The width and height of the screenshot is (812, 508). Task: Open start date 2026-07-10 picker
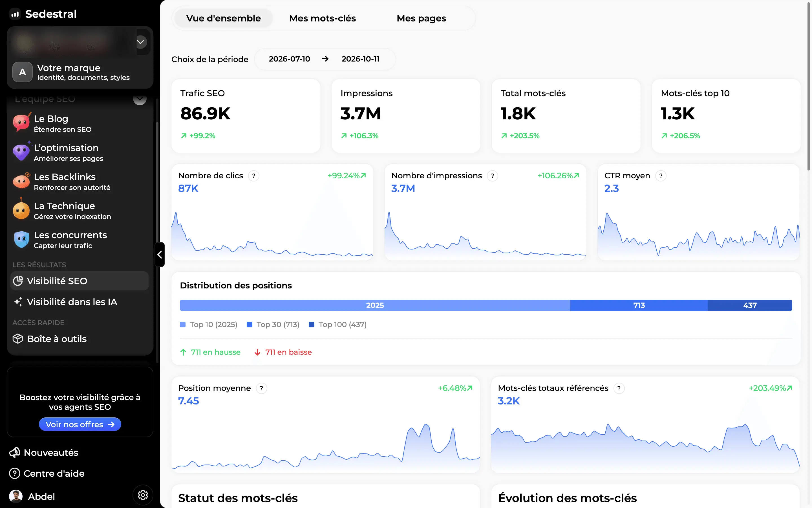(x=290, y=59)
